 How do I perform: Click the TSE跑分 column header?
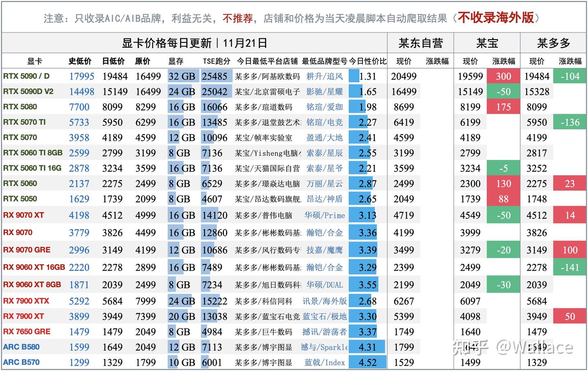click(216, 61)
